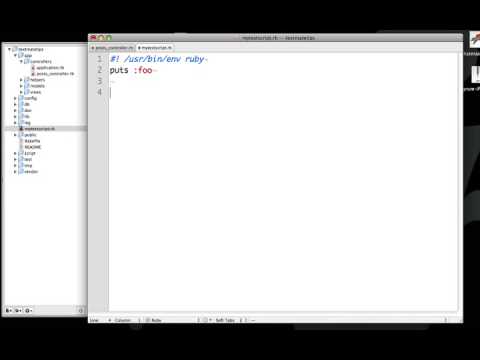480x360 pixels.
Task: Expand the models folder
Action: [x=21, y=86]
